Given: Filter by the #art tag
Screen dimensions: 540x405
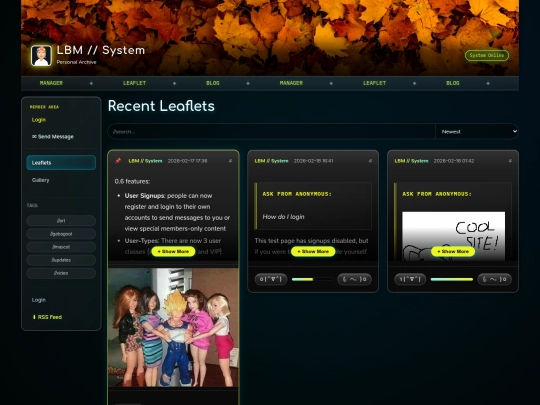Looking at the screenshot, I should pyautogui.click(x=61, y=221).
